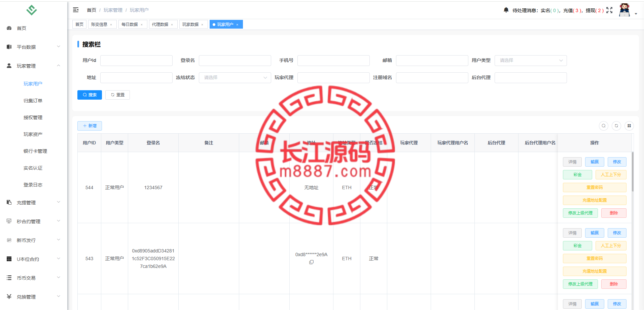
Task: Open 详情 for user 544
Action: [572, 162]
